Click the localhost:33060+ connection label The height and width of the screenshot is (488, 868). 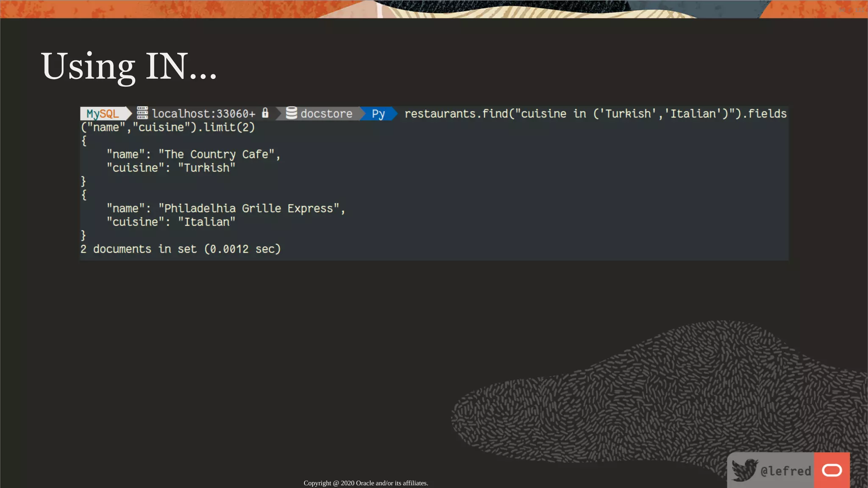point(203,114)
